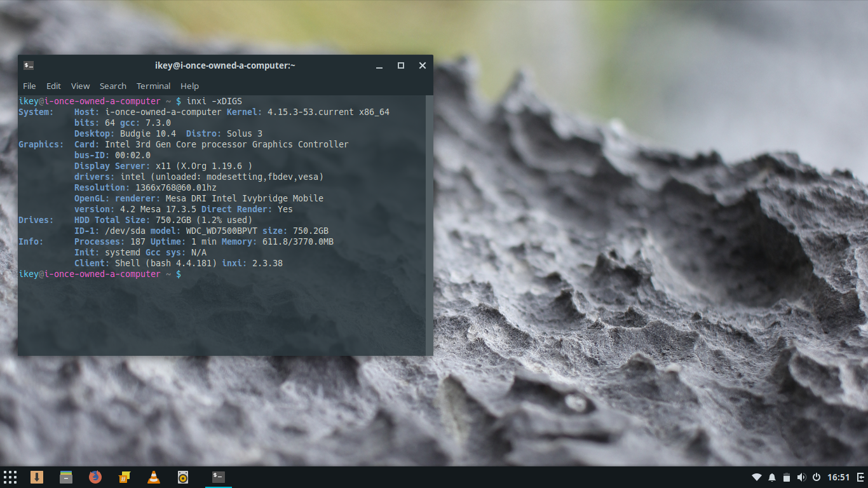Click the resolution '1366x768@60.01hz'
Screen dimensions: 868x488
point(176,187)
